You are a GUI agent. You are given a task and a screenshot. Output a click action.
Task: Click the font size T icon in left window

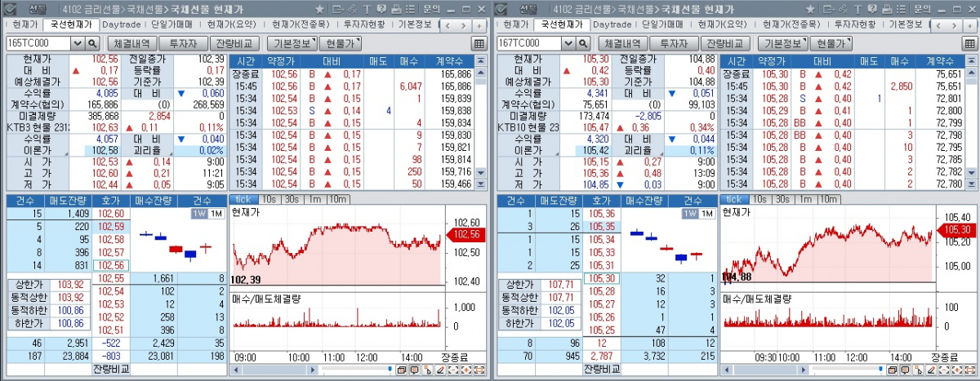coord(367,9)
